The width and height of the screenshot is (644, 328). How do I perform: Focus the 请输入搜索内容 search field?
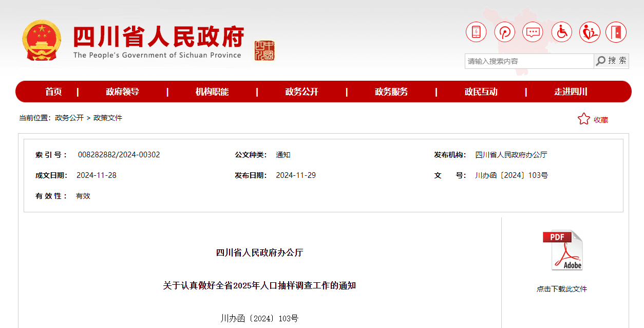pos(529,61)
